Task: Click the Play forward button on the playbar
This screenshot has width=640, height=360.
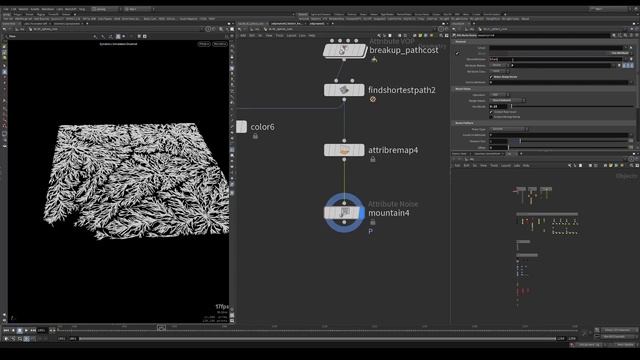Action: pyautogui.click(x=26, y=330)
